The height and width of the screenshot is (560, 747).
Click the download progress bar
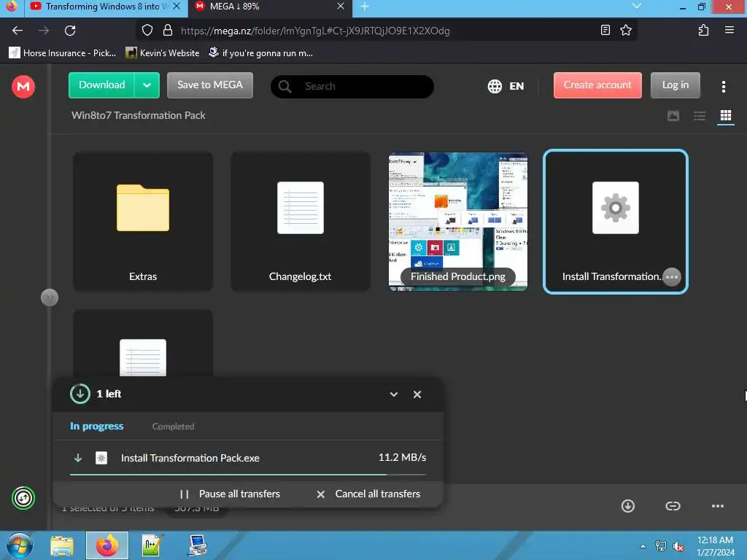point(248,474)
